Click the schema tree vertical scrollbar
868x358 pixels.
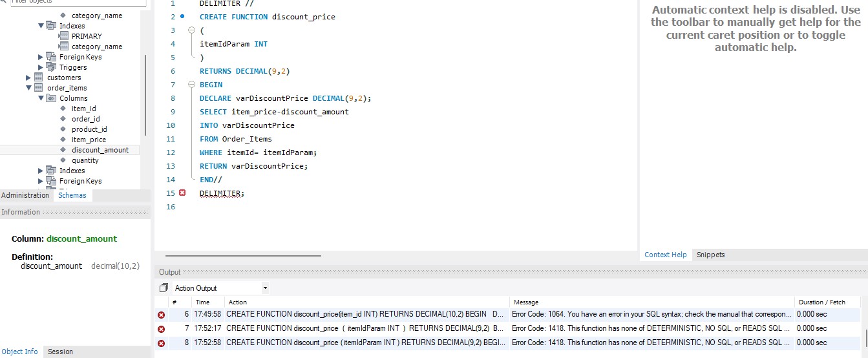tap(146, 95)
